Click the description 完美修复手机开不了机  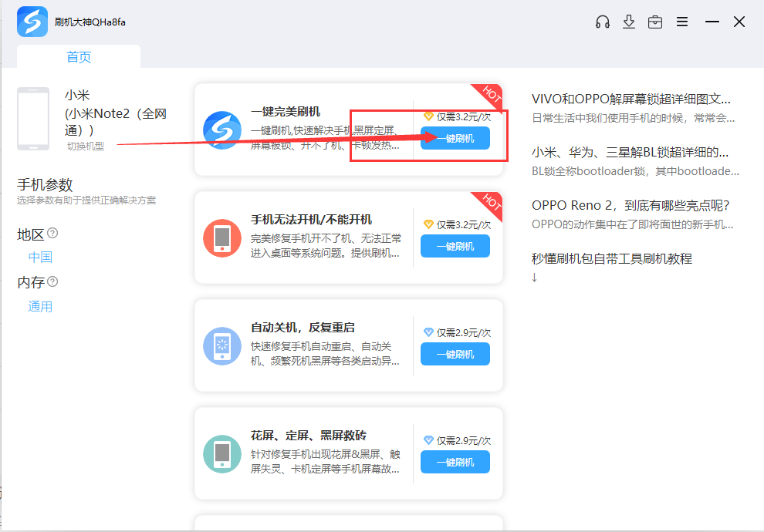(326, 246)
